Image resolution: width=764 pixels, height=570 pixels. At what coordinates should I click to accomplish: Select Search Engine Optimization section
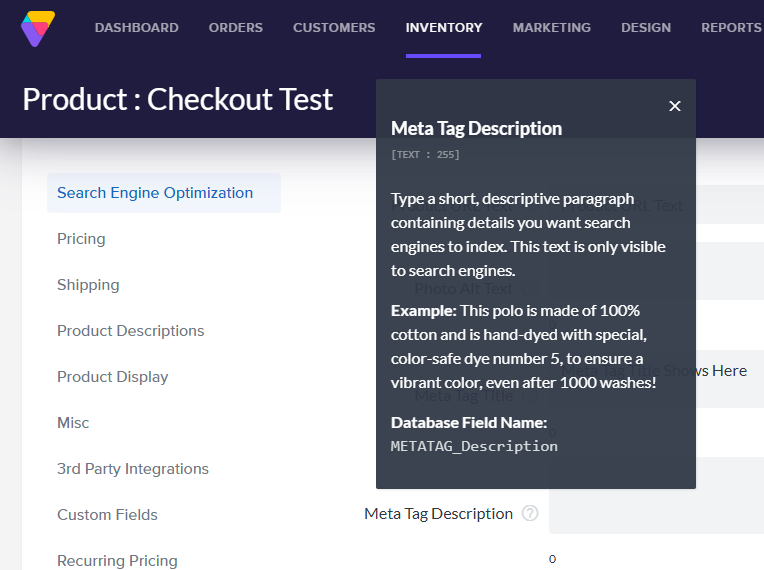(x=155, y=193)
